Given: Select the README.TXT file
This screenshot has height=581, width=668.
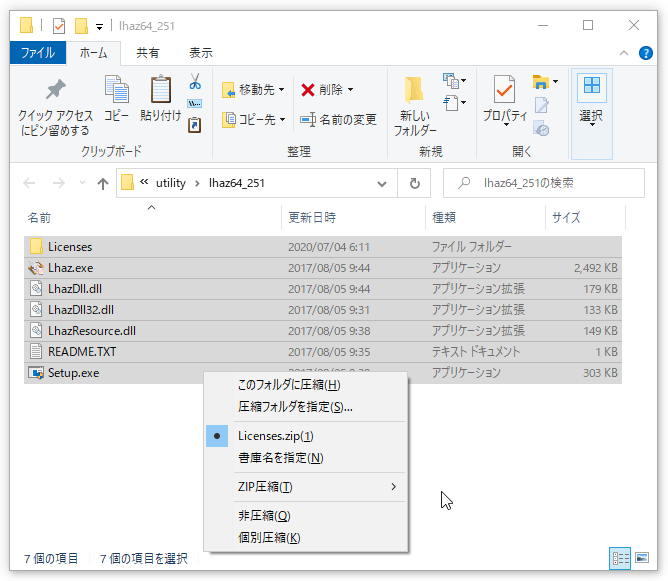Looking at the screenshot, I should 323,351.
